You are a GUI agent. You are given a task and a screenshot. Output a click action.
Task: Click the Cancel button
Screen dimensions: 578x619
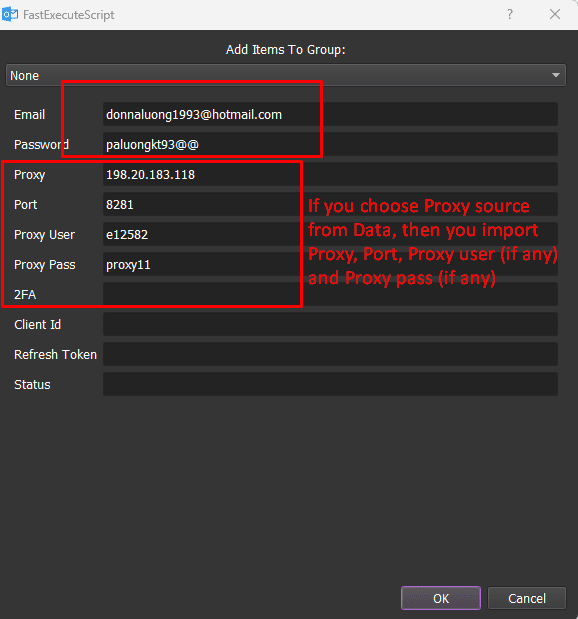(527, 598)
